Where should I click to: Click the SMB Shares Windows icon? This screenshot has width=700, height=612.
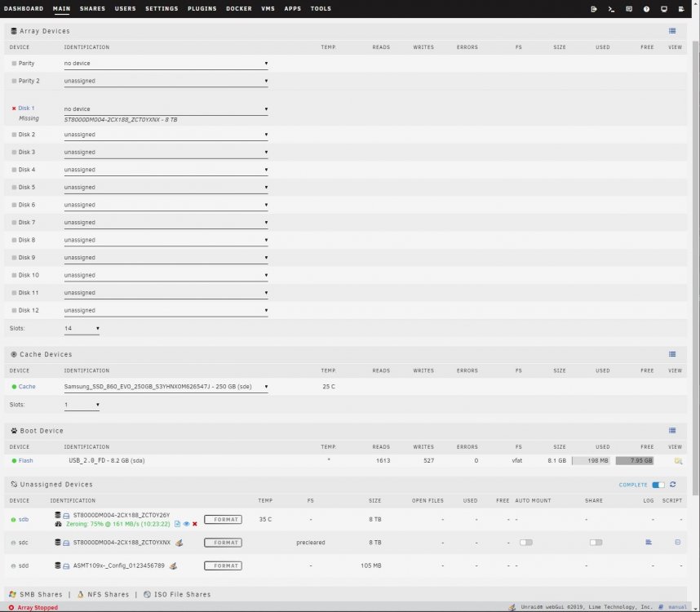coord(12,595)
